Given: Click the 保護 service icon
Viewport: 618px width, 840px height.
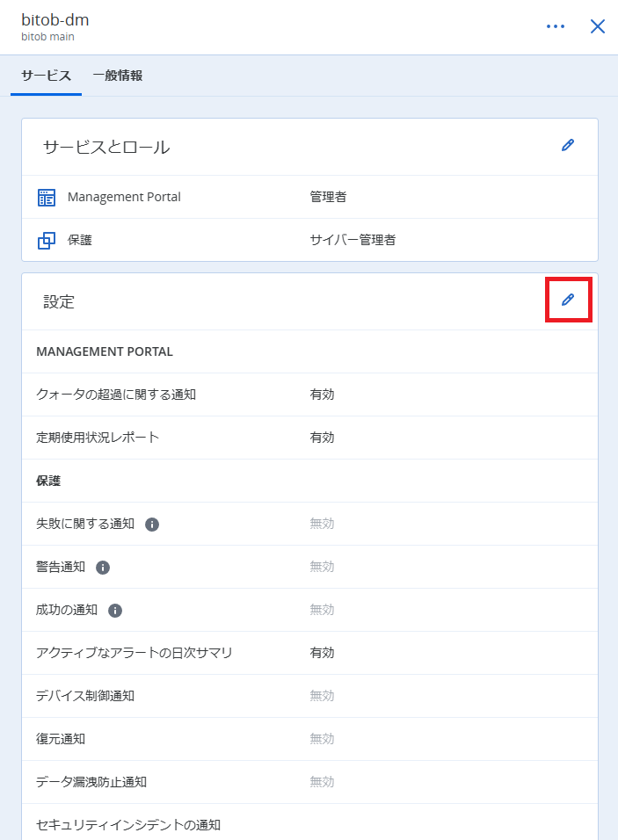Looking at the screenshot, I should [47, 241].
